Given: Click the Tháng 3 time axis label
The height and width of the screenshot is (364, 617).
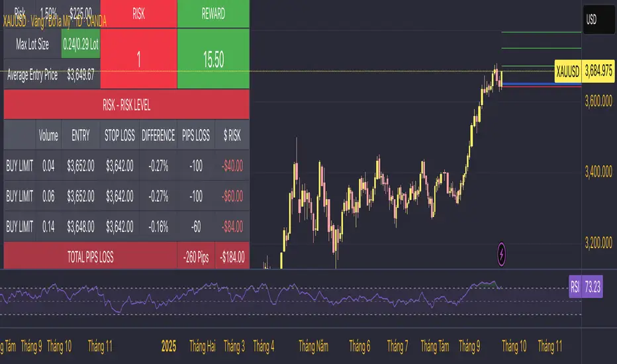Looking at the screenshot, I should pos(234,346).
